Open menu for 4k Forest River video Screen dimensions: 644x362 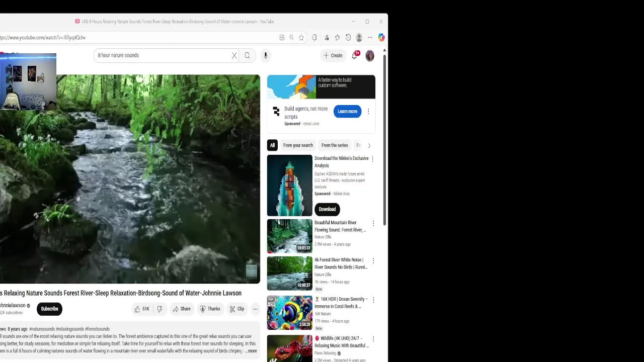click(x=373, y=260)
